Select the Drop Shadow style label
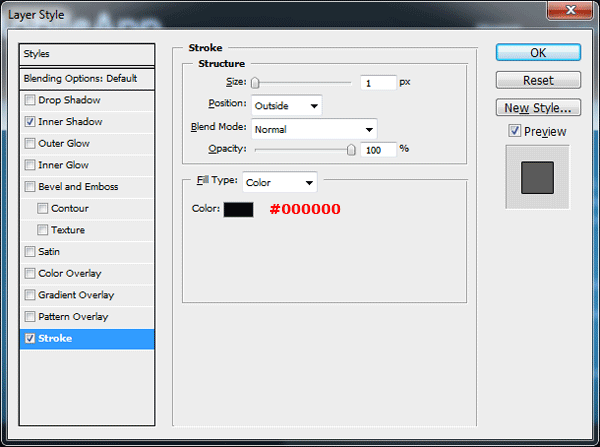 coord(69,100)
